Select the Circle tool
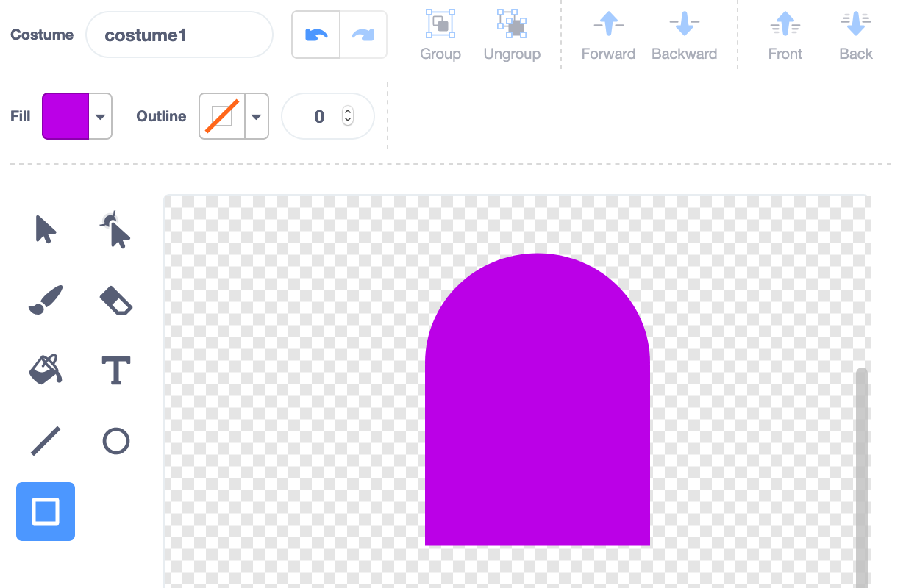Screen dimensions: 906x588 point(115,441)
